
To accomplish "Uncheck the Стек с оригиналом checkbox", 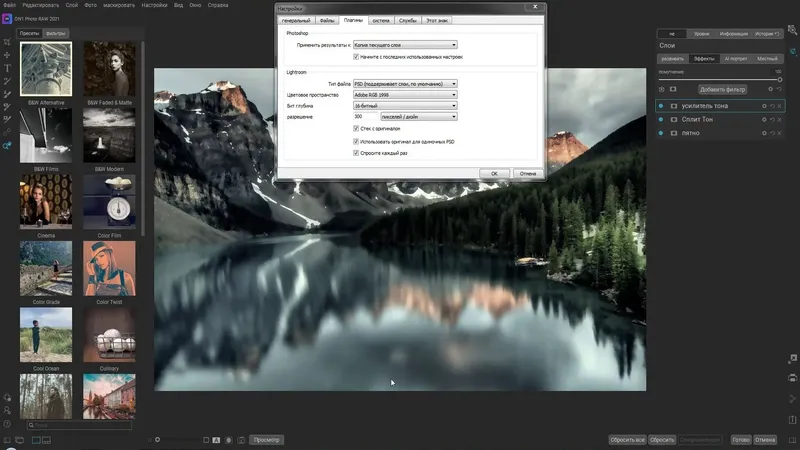I will click(356, 129).
